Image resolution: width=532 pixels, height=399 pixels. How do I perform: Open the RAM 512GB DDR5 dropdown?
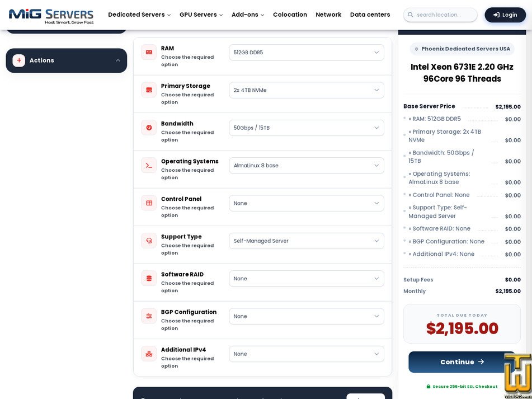click(x=307, y=53)
